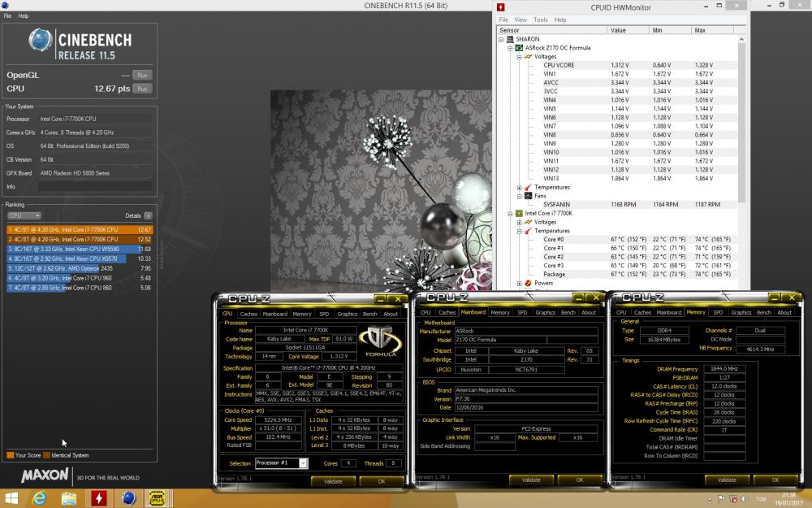The height and width of the screenshot is (508, 812).
Task: Open File Explorer from the taskbar
Action: 68,499
